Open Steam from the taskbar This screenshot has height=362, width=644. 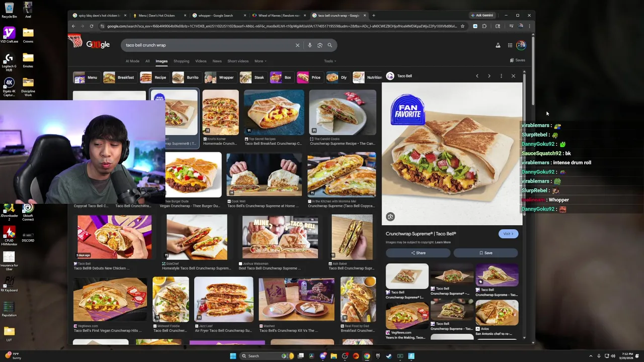(x=389, y=356)
